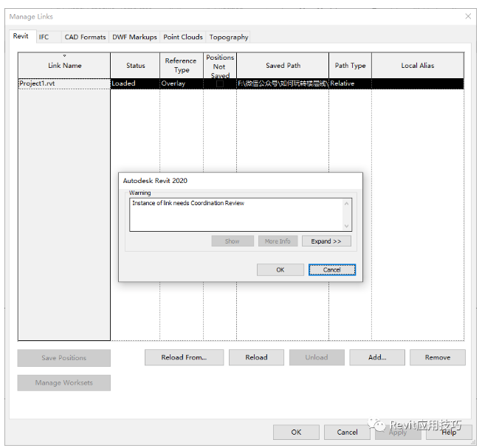Image resolution: width=482 pixels, height=448 pixels.
Task: Click the disabled Show button
Action: coord(233,241)
